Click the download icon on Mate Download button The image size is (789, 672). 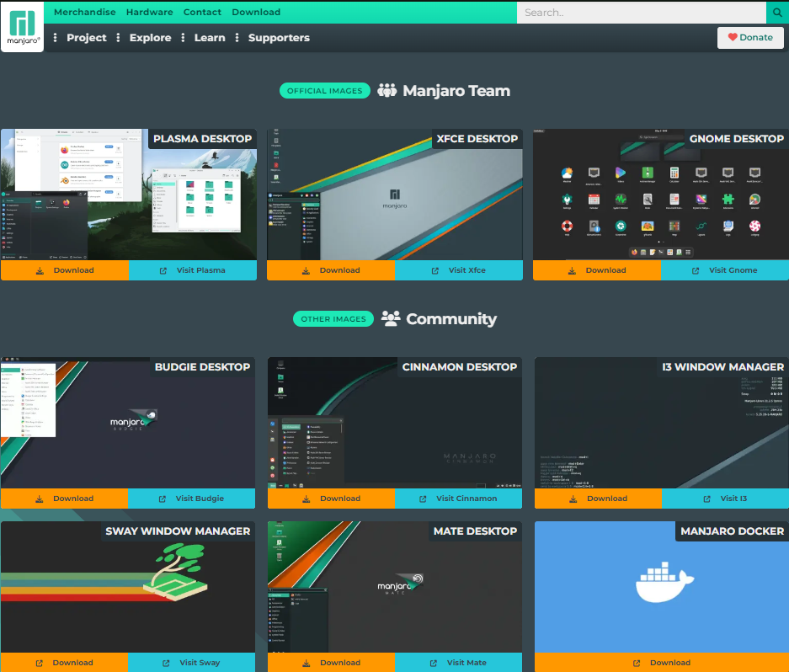click(307, 662)
